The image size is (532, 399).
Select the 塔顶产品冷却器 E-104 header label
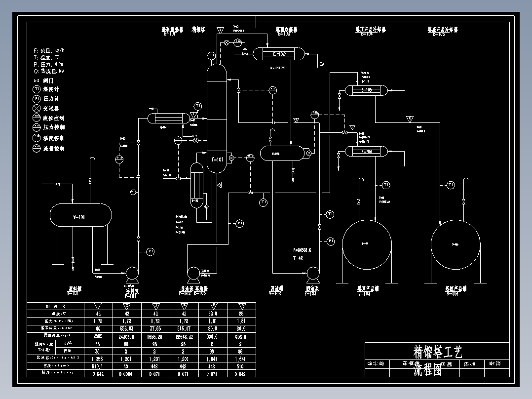[x=371, y=31]
